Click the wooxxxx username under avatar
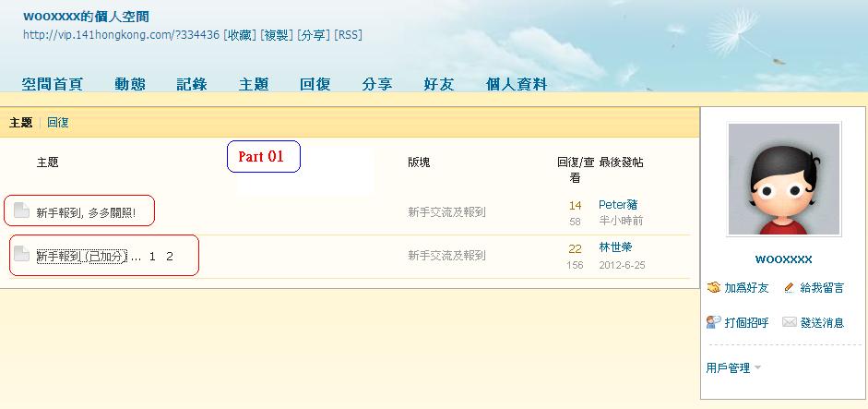 [783, 259]
